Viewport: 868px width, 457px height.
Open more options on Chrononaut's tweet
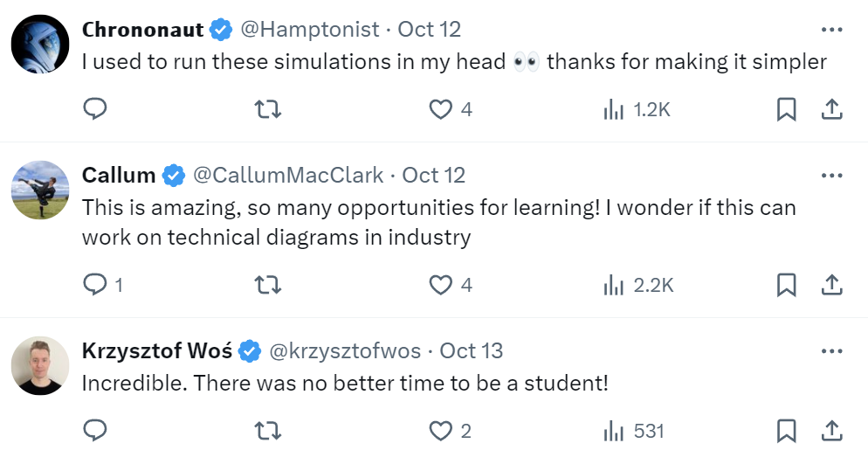(x=832, y=29)
